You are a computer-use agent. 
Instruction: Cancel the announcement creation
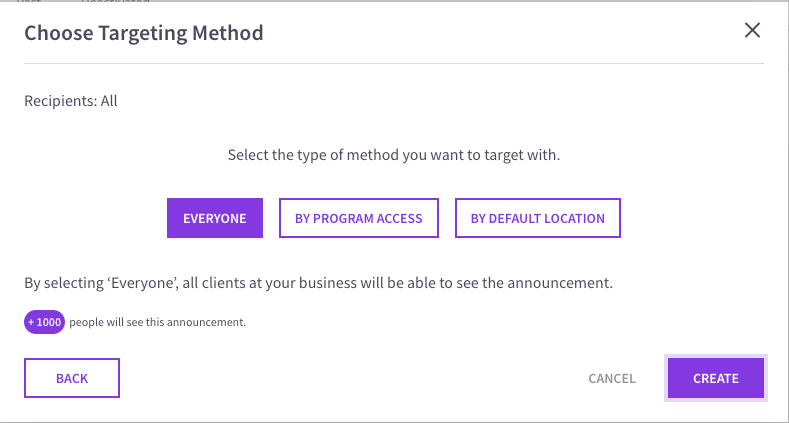[x=612, y=378]
